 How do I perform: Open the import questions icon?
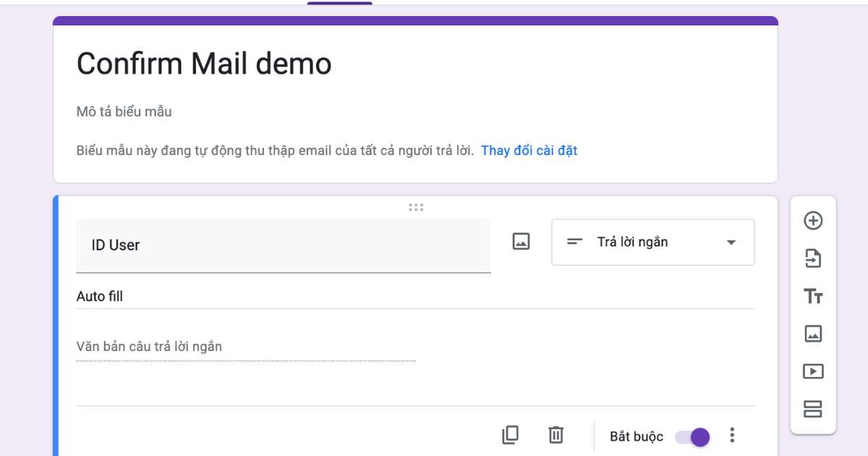point(813,258)
